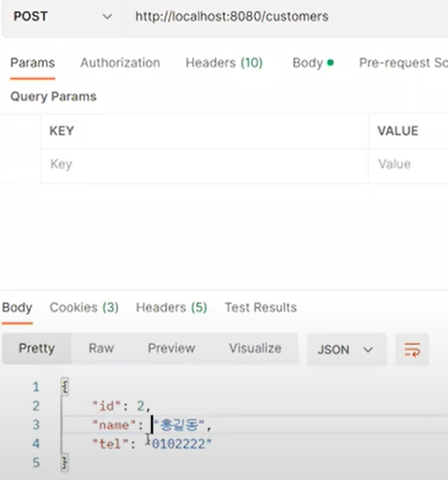Screen dimensions: 448x480
Task: Open the Pre-request Script tab
Action: [403, 63]
